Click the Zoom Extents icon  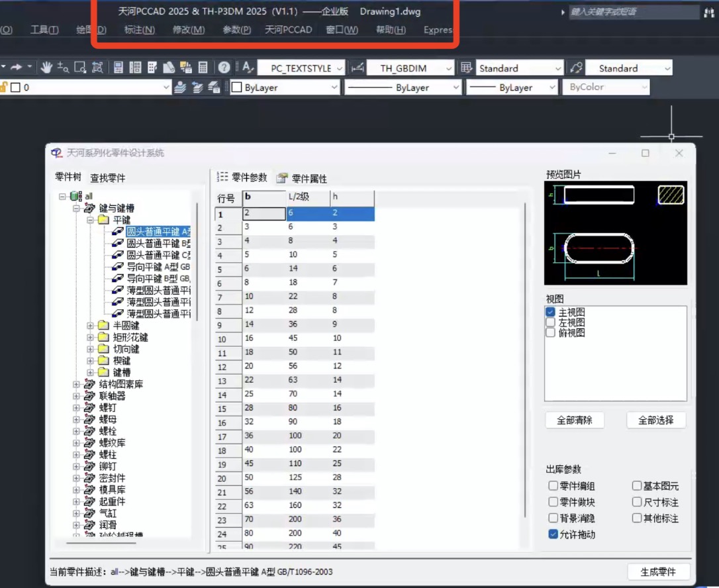(x=97, y=68)
